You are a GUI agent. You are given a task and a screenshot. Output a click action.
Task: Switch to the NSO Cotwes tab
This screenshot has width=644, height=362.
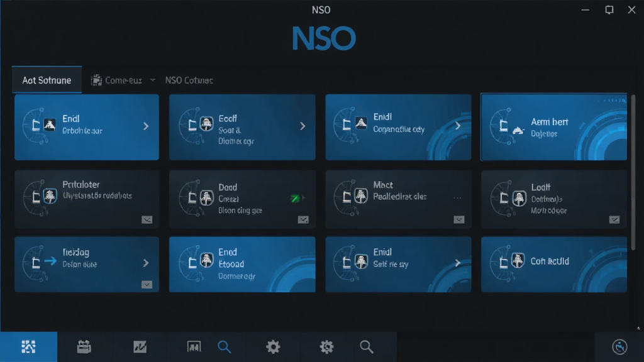tap(189, 80)
